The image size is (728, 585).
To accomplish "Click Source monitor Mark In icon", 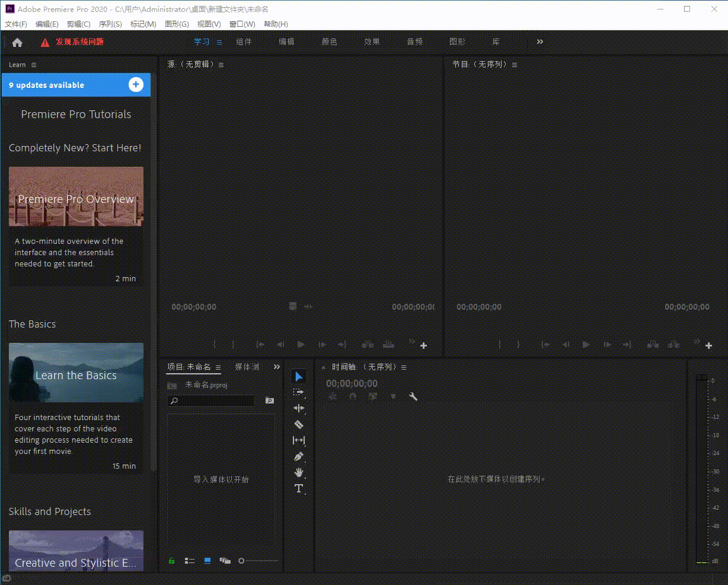I will [x=215, y=344].
